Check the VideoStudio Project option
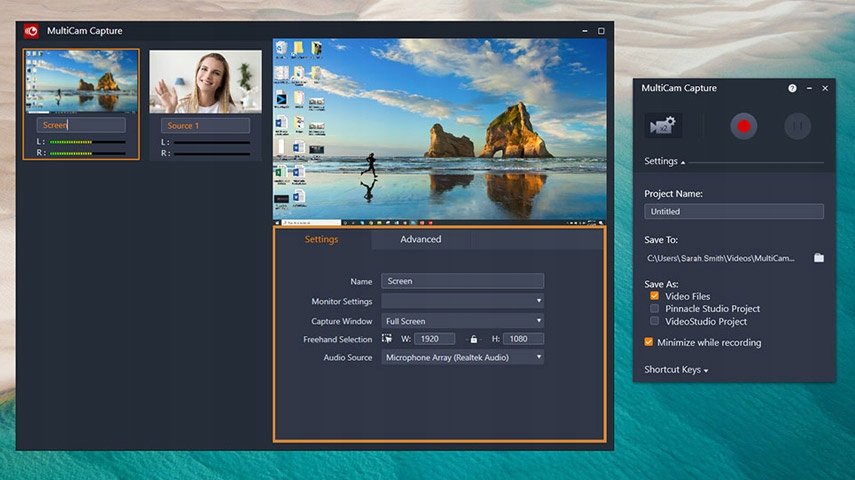 click(655, 322)
